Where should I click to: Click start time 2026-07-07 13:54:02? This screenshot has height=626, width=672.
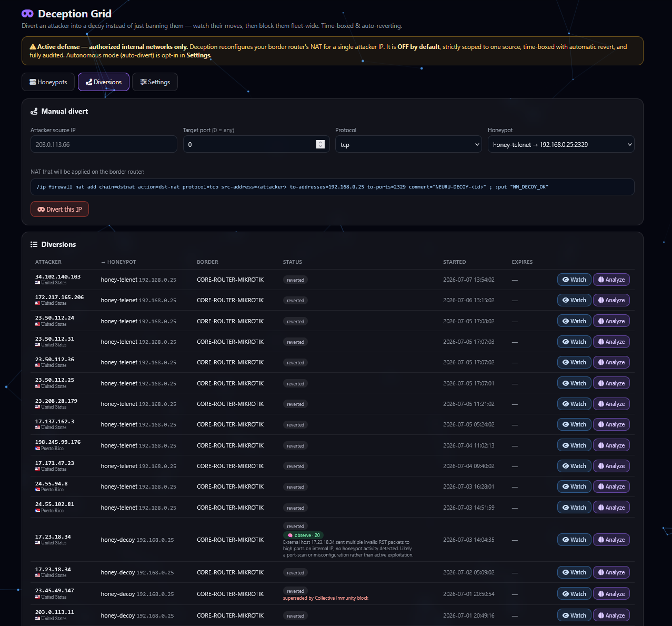[x=469, y=280]
